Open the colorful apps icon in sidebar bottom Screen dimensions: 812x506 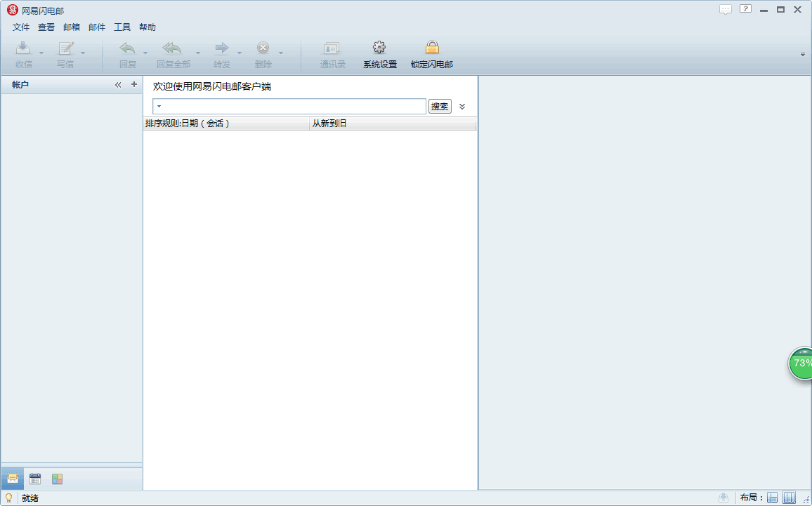pos(57,479)
